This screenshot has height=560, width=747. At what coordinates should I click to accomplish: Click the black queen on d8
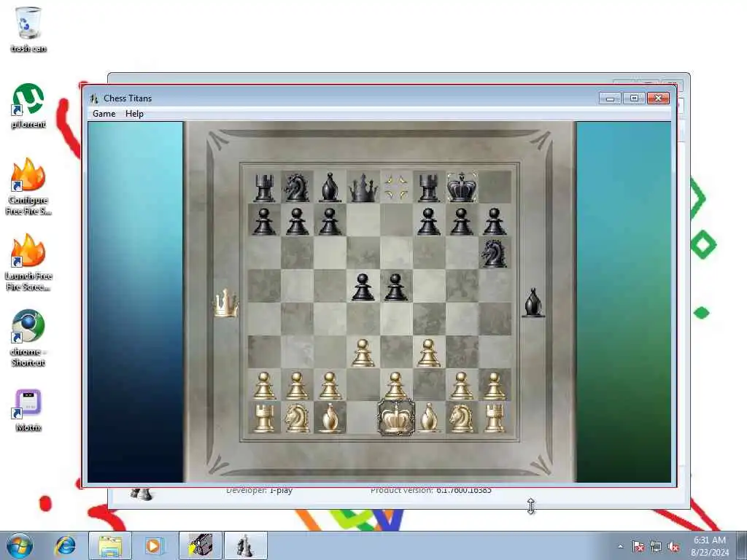(x=363, y=187)
